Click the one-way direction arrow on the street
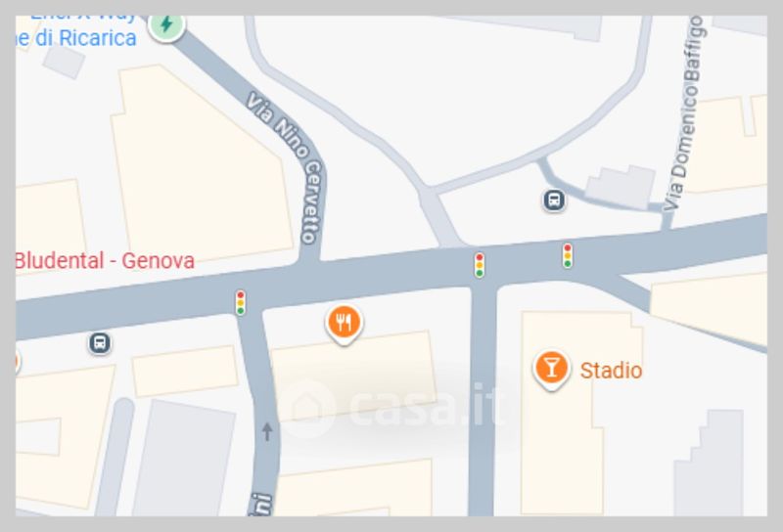The height and width of the screenshot is (532, 783). coord(267,431)
